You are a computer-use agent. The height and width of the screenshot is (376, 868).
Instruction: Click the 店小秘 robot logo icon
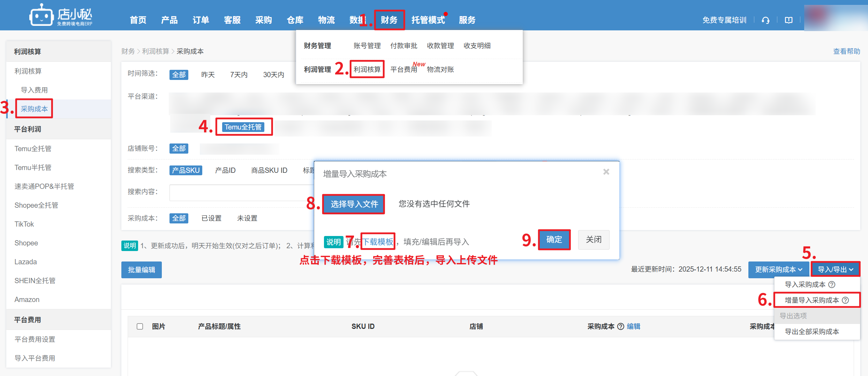41,15
